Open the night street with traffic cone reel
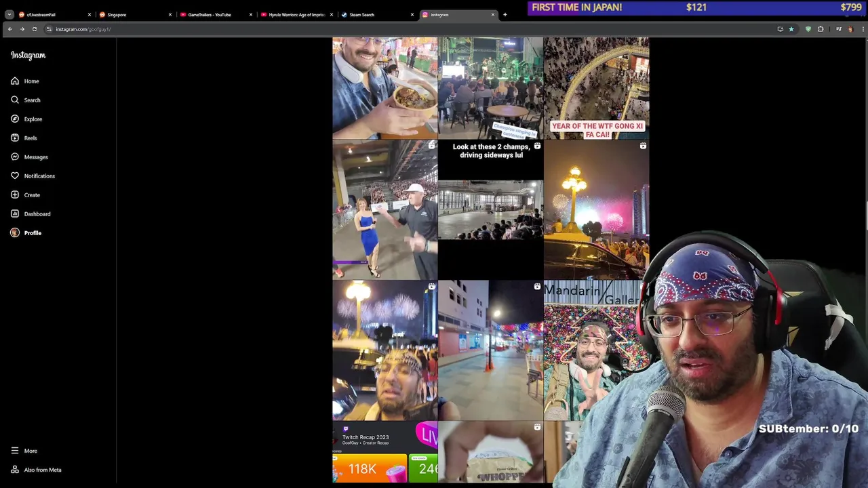The image size is (868, 488). [490, 350]
